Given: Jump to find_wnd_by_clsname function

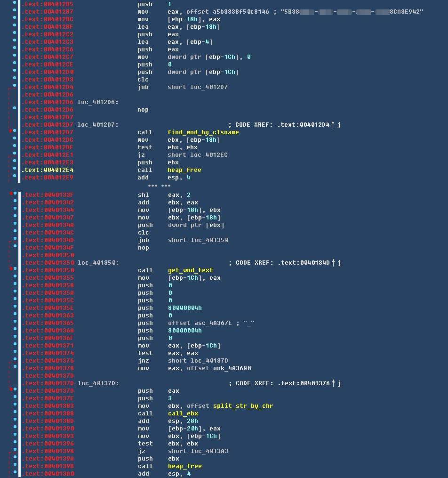Looking at the screenshot, I should [203, 132].
